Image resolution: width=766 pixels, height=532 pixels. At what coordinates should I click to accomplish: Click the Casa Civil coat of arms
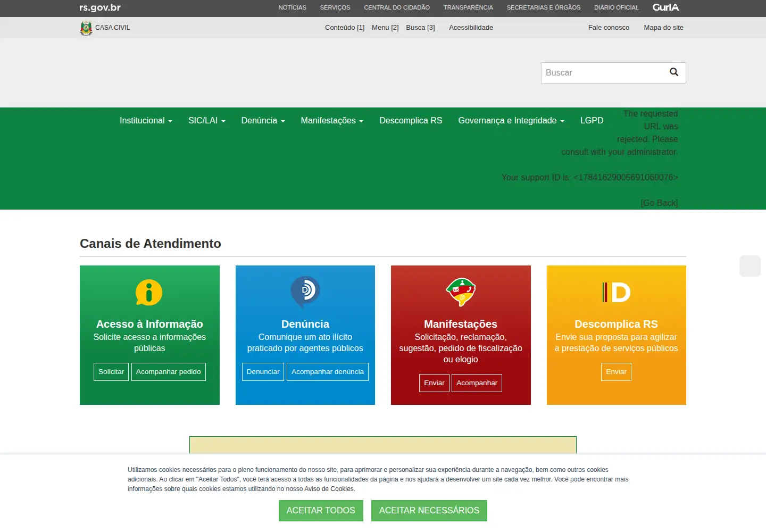click(86, 28)
